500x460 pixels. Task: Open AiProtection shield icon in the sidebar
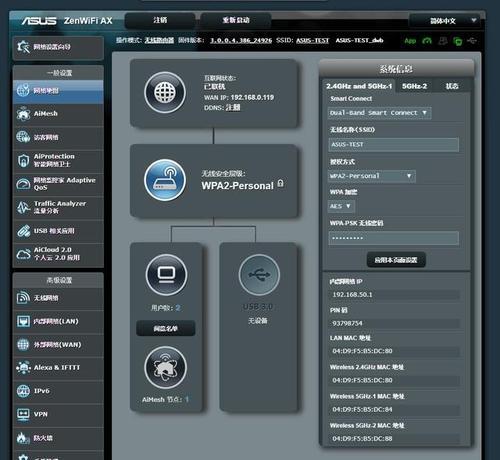click(x=23, y=160)
